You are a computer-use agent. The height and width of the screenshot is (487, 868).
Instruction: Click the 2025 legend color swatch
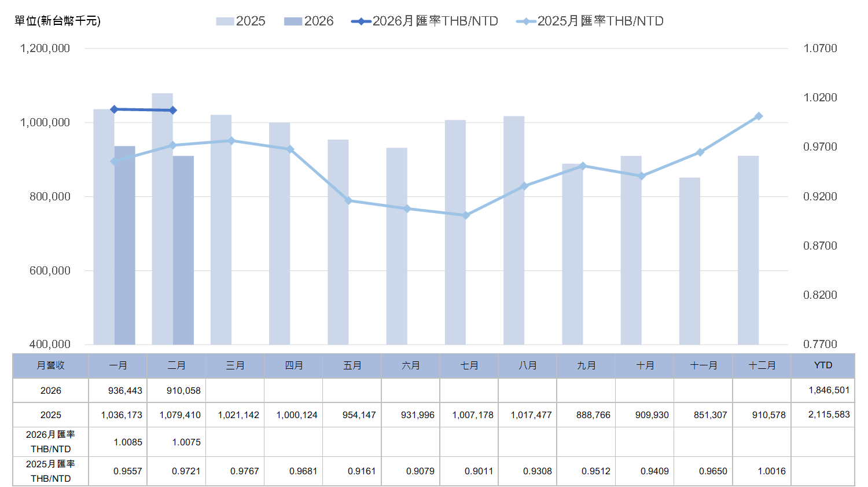click(x=225, y=21)
